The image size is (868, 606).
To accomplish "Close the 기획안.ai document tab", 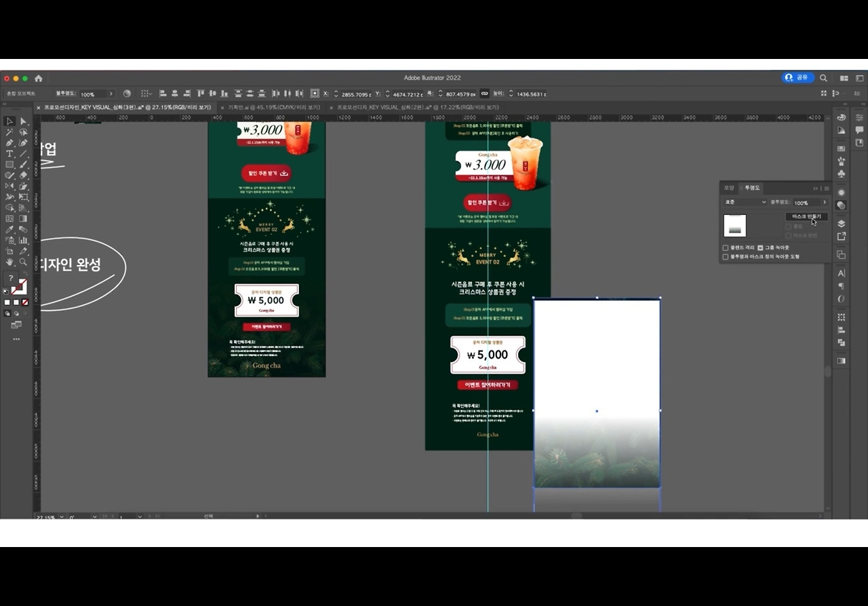I will (x=222, y=107).
